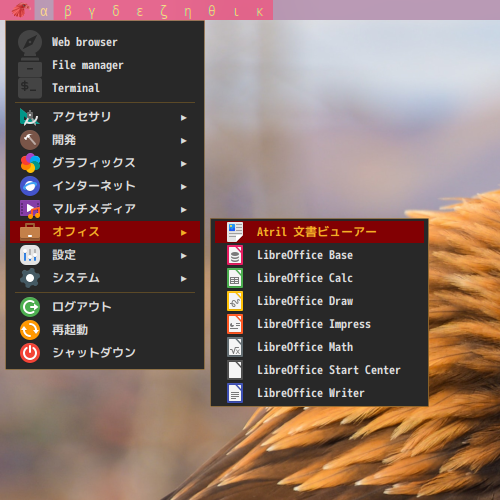This screenshot has height=500, width=500.
Task: Click the LibreOffice Calc spreadsheet icon
Action: [235, 278]
